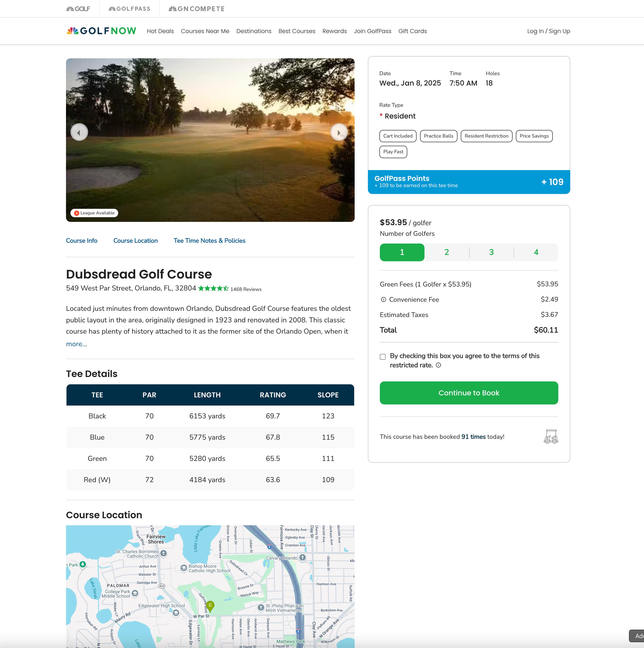
Task: Expand the description with the more... link
Action: click(77, 344)
